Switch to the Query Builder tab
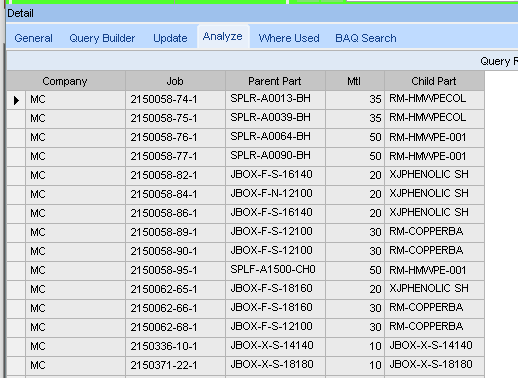Image resolution: width=518 pixels, height=378 pixels. pyautogui.click(x=102, y=38)
